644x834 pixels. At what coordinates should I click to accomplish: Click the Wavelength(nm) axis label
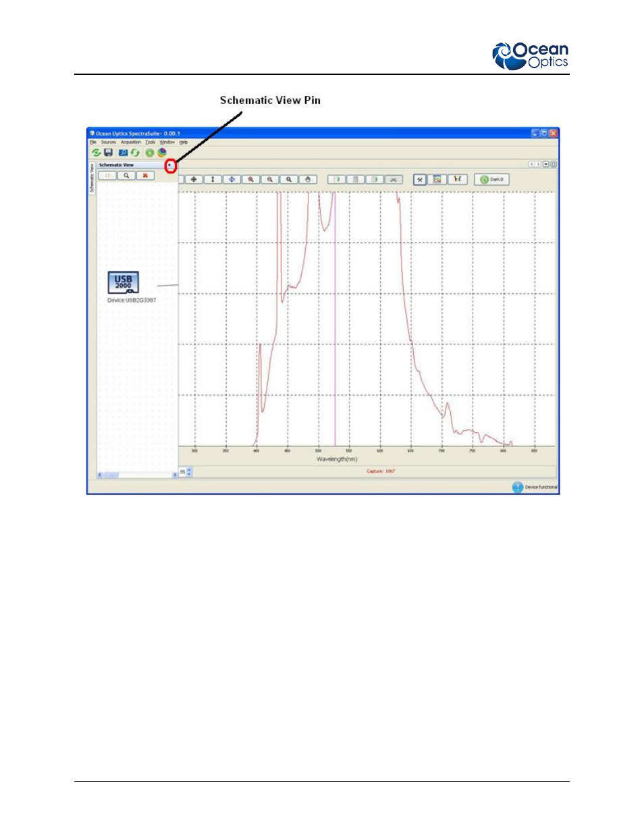[x=337, y=459]
